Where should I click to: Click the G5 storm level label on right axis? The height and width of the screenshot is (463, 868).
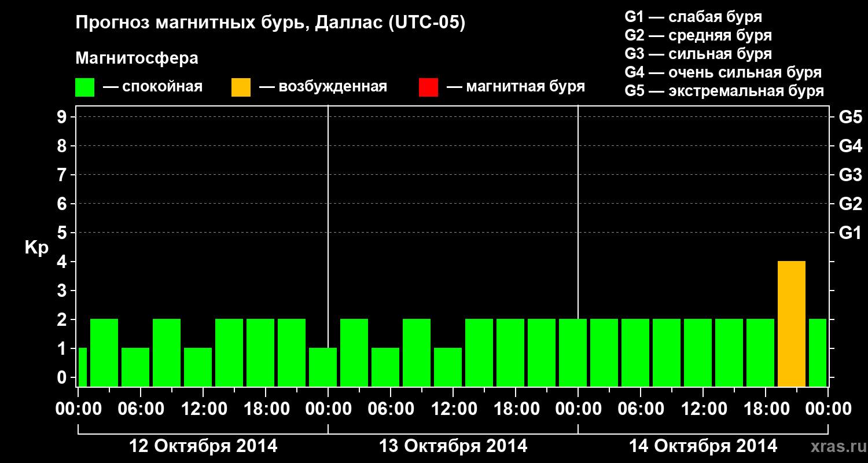point(850,117)
